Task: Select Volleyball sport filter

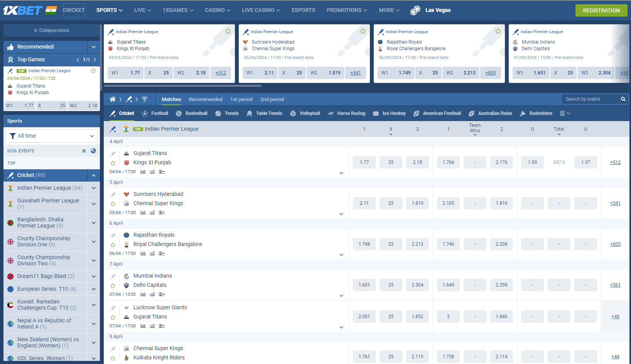Action: (x=305, y=113)
